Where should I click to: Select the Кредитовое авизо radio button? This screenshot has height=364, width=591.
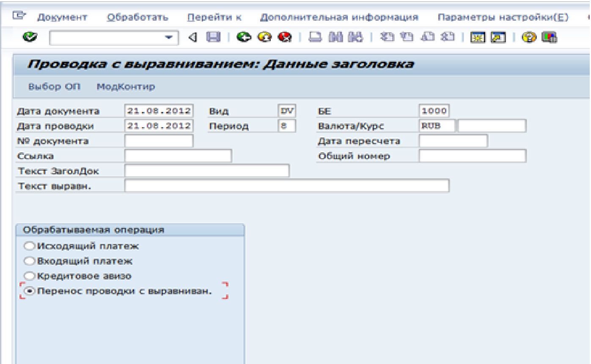[29, 276]
